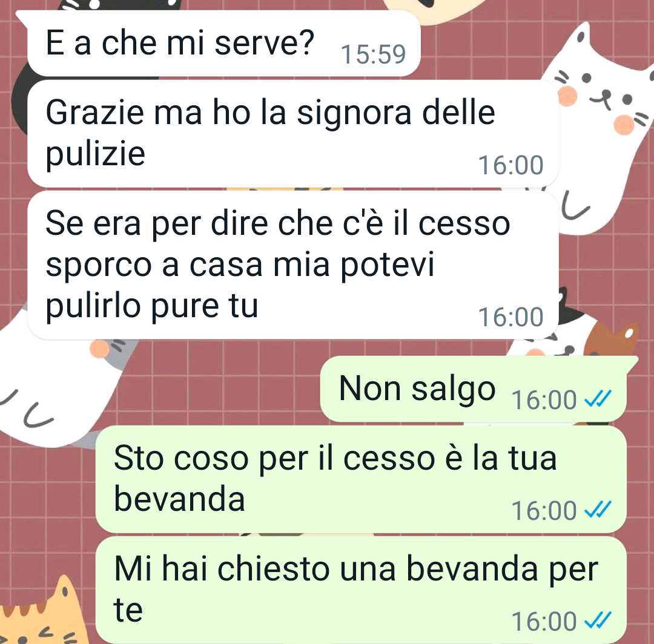Click blue double ticks on 'Mi hai chiesto' message
This screenshot has height=644, width=654.
pyautogui.click(x=598, y=620)
